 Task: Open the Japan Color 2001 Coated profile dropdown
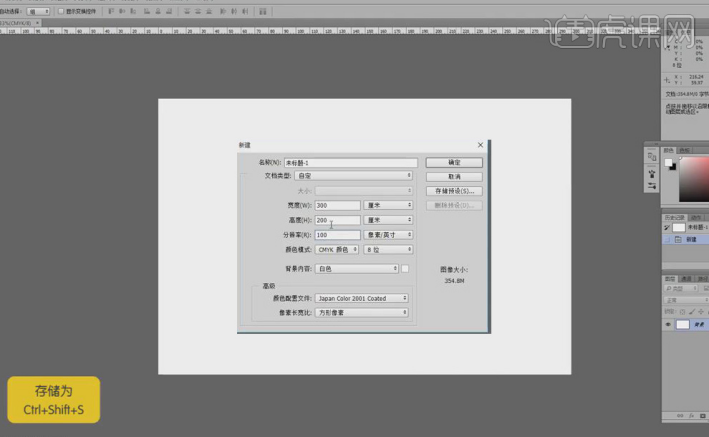361,298
